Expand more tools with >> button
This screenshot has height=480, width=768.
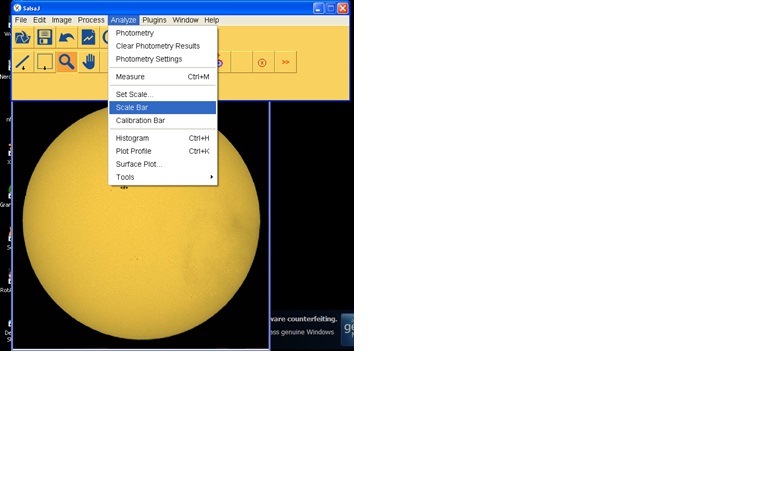click(x=285, y=62)
